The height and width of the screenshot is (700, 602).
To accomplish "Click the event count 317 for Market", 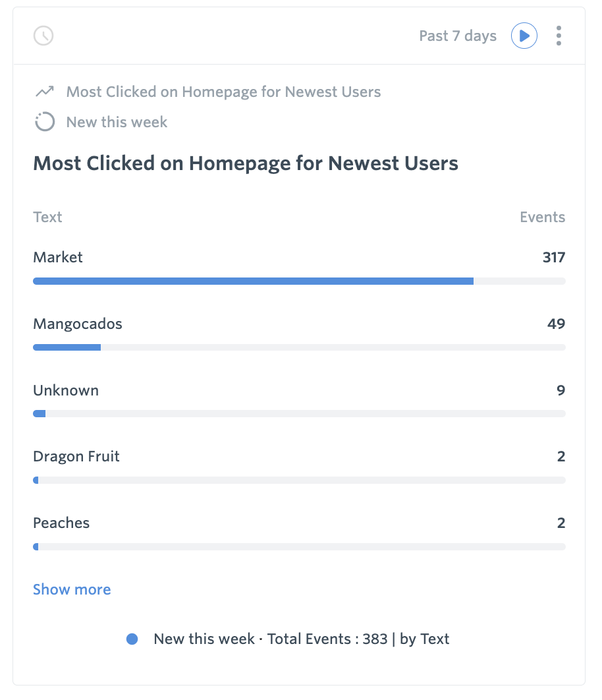I will coord(555,258).
